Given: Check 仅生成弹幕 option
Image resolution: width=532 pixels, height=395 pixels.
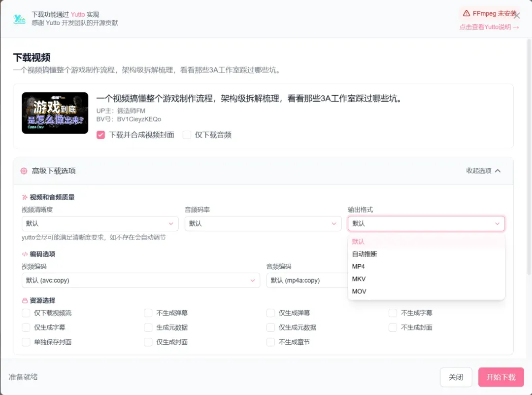Looking at the screenshot, I should [x=271, y=313].
